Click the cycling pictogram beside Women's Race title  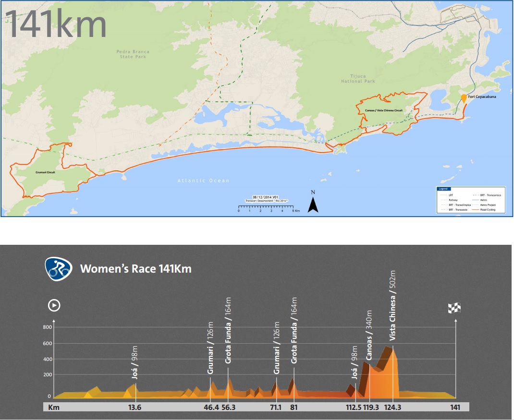58,269
